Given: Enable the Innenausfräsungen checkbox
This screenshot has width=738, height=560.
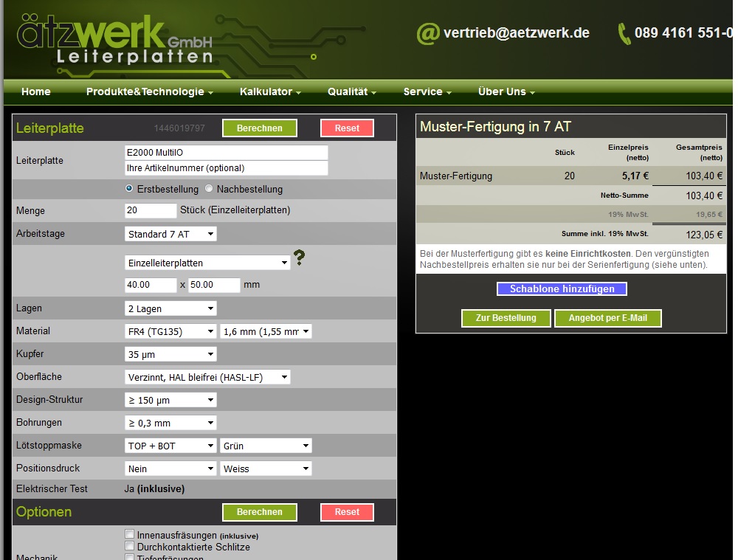Looking at the screenshot, I should (x=130, y=535).
